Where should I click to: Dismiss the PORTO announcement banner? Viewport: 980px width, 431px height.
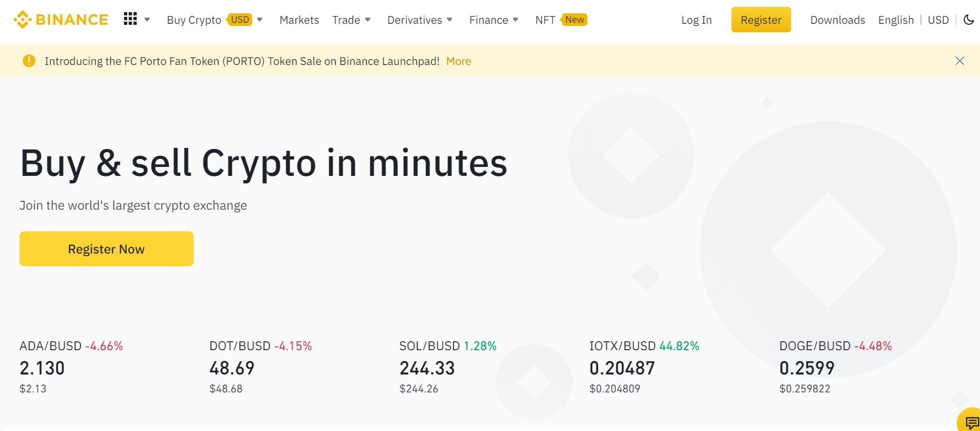[960, 61]
